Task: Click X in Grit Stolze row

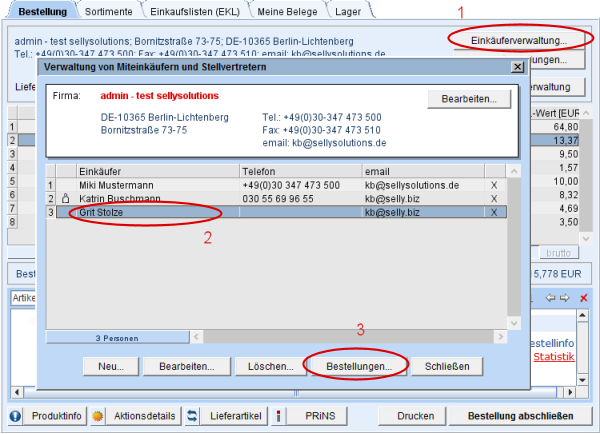Action: point(494,212)
